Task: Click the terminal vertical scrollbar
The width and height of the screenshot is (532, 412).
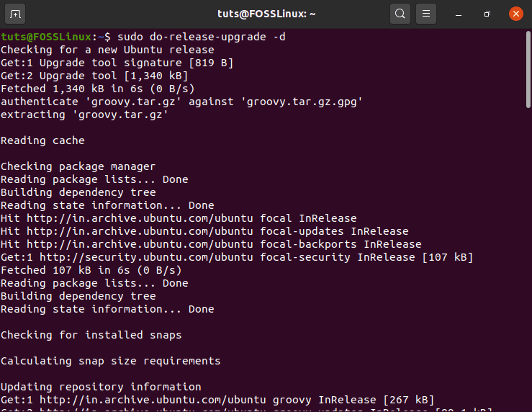Action: pos(528,70)
